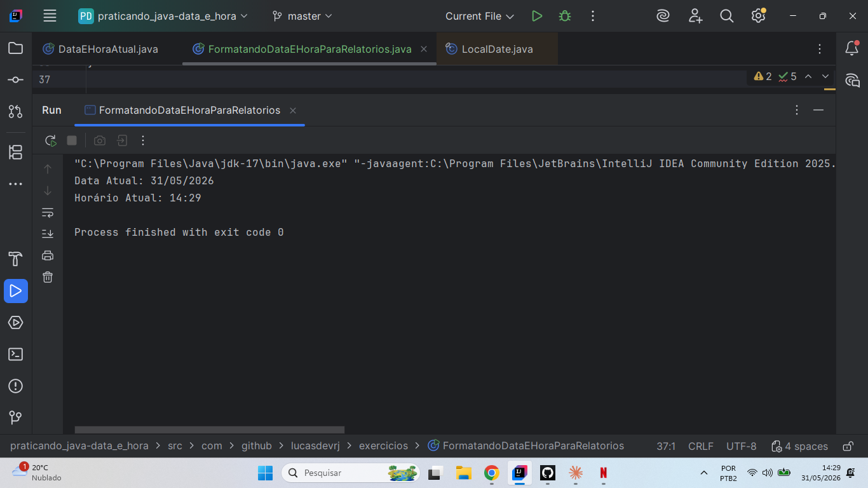Open the Git tool window

pyautogui.click(x=16, y=417)
